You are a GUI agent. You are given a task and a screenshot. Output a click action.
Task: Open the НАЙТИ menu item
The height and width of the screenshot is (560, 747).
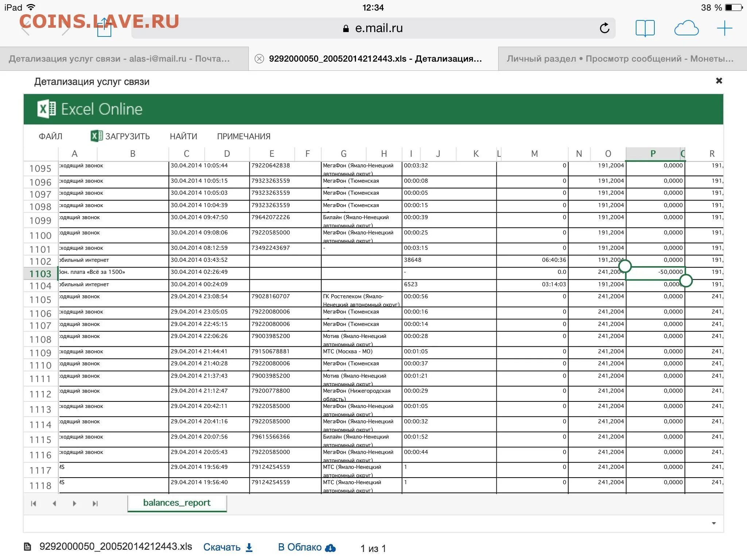click(x=183, y=136)
